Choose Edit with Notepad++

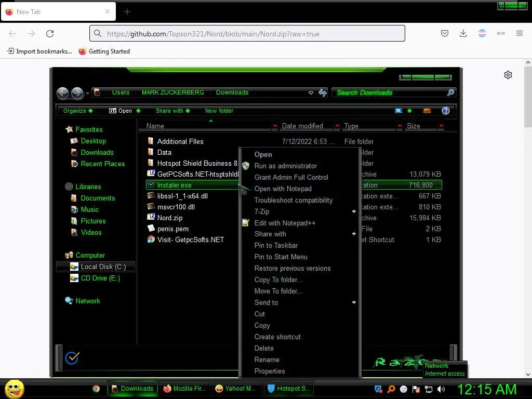(285, 223)
